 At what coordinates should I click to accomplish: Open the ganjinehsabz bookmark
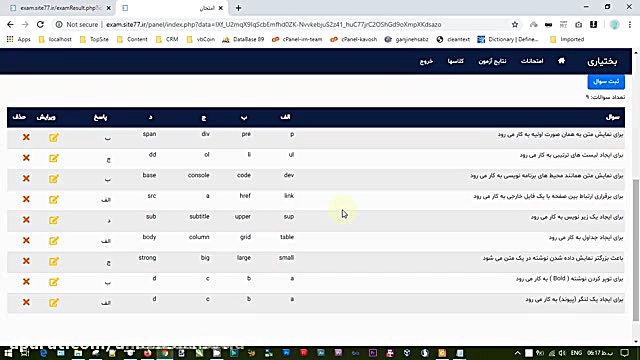pos(407,40)
